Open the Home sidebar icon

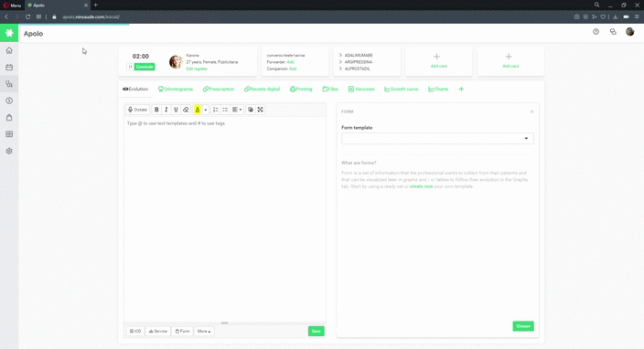click(x=9, y=50)
